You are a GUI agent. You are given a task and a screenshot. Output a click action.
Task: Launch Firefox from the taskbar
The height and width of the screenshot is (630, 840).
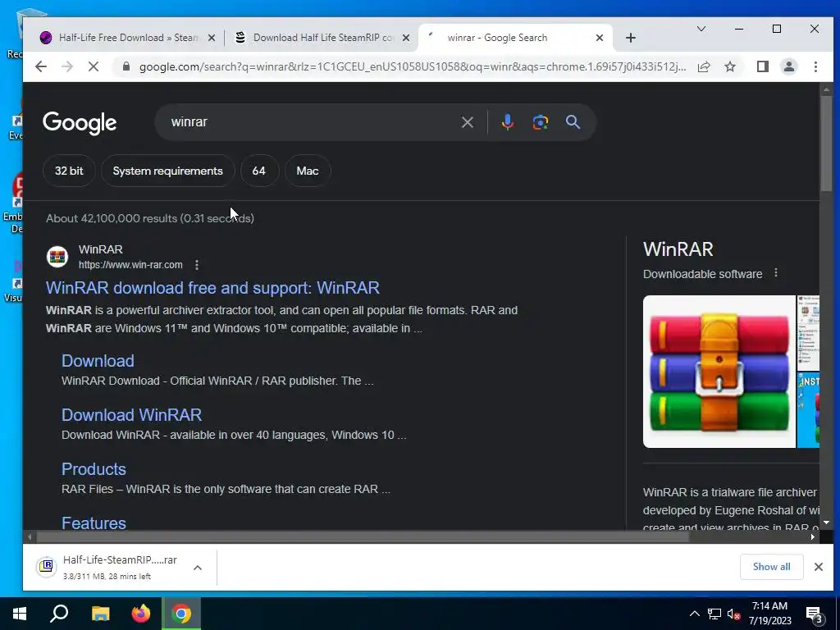coord(141,614)
